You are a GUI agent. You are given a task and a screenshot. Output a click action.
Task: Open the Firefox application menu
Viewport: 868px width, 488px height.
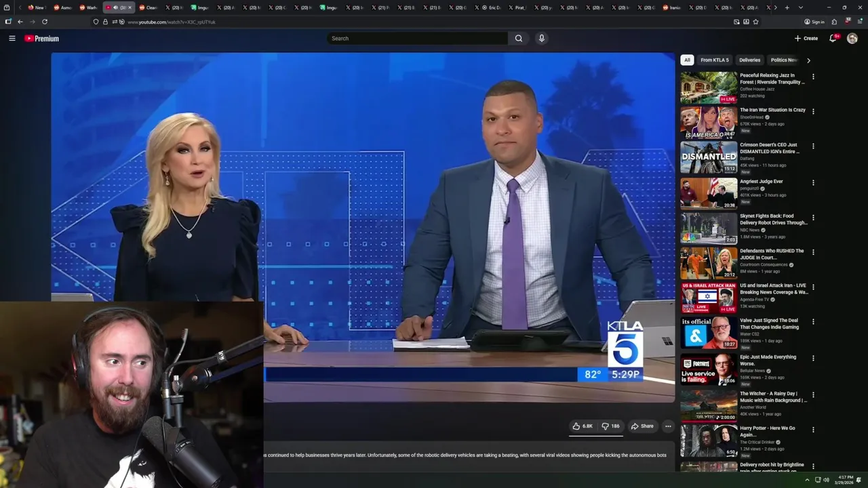tap(859, 22)
